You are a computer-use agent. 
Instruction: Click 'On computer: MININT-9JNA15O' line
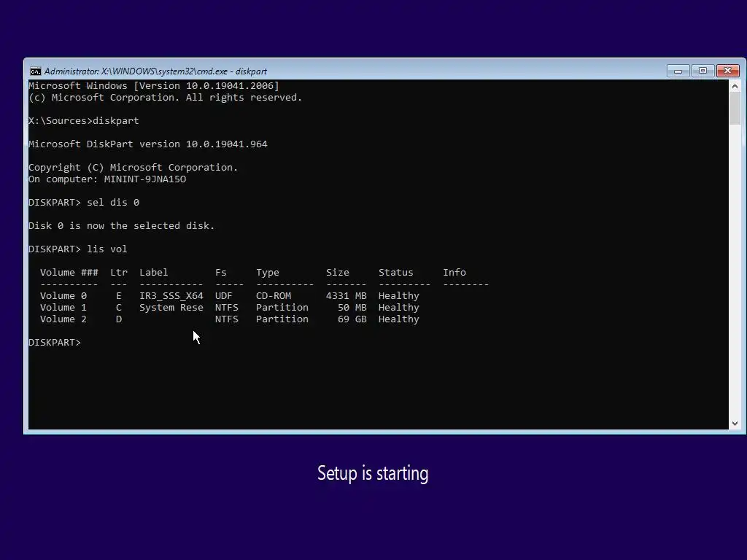[x=107, y=179]
